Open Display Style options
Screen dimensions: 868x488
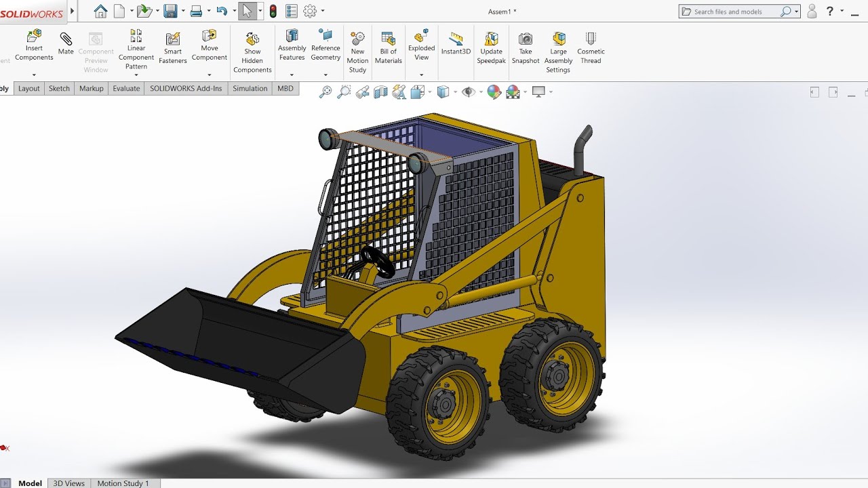(x=443, y=92)
